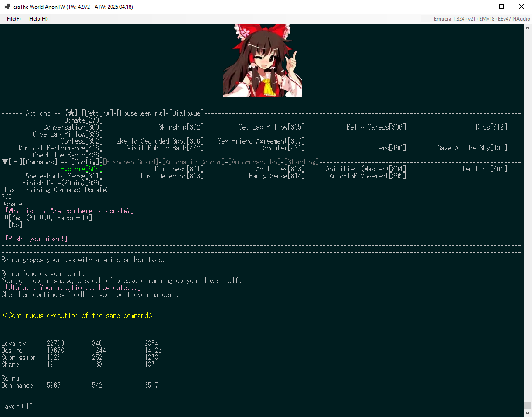Select the highlighted Explore[604] command
The height and width of the screenshot is (417, 532).
(x=81, y=169)
